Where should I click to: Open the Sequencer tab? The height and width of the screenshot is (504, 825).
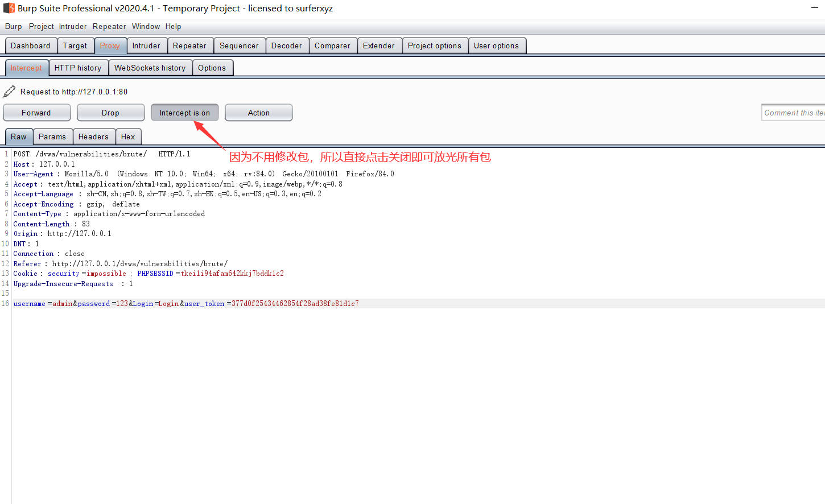tap(239, 46)
